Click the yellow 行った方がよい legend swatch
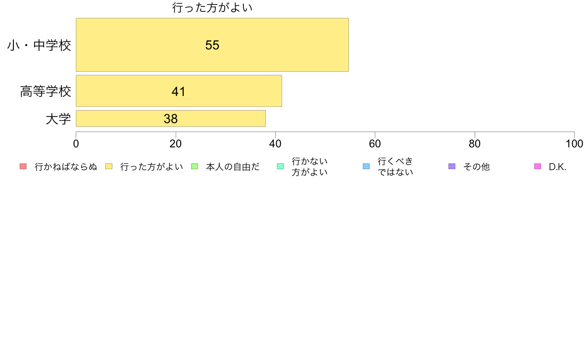Viewport: 588px width, 364px height. (109, 167)
